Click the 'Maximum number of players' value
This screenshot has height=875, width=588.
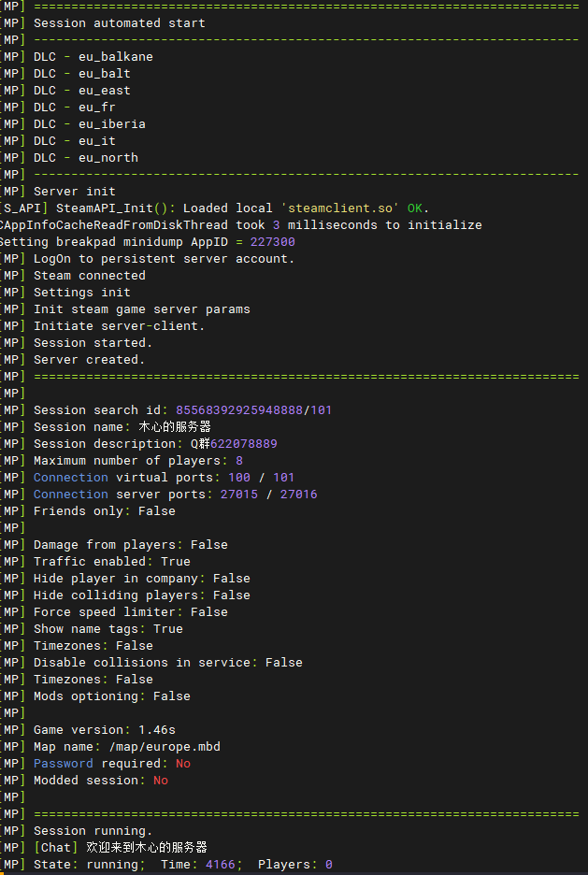(239, 460)
